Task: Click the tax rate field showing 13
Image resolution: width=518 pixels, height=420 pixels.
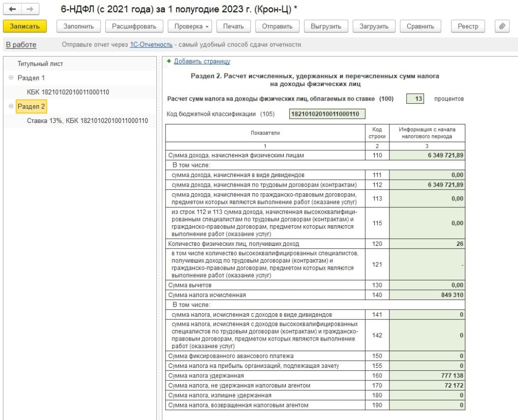Action: pyautogui.click(x=415, y=99)
